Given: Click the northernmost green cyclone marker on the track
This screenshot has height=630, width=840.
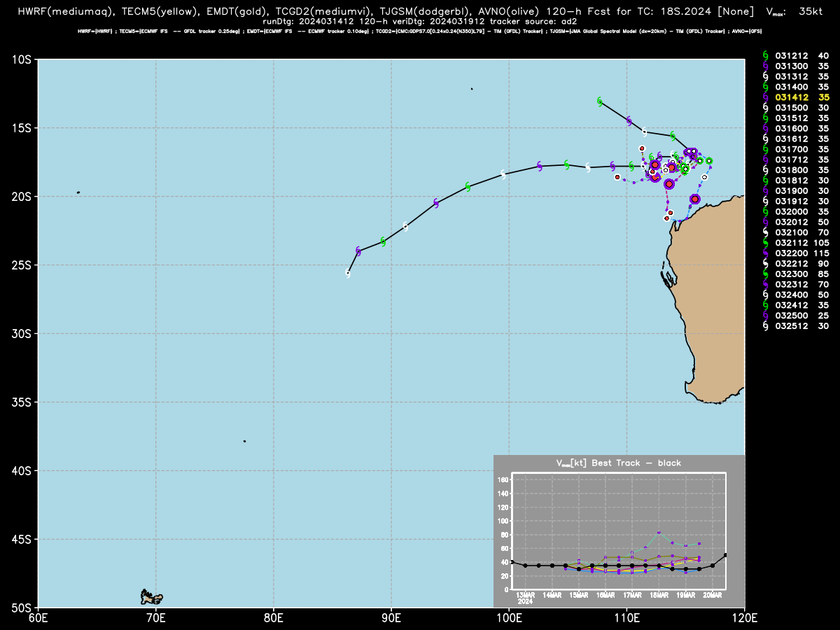Looking at the screenshot, I should pyautogui.click(x=600, y=101).
